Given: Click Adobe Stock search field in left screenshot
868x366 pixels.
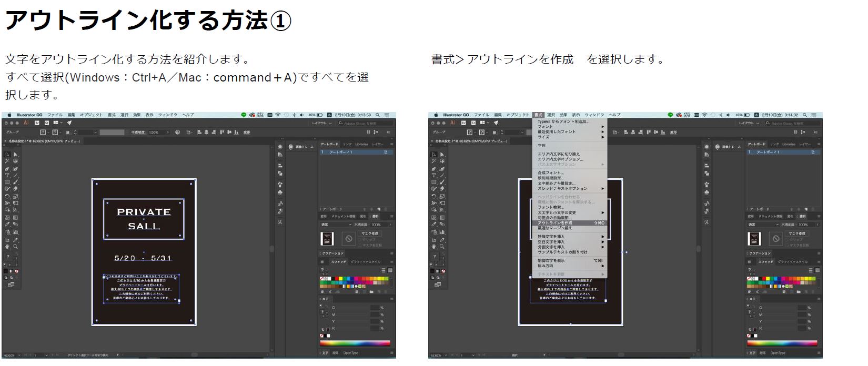Looking at the screenshot, I should [365, 123].
